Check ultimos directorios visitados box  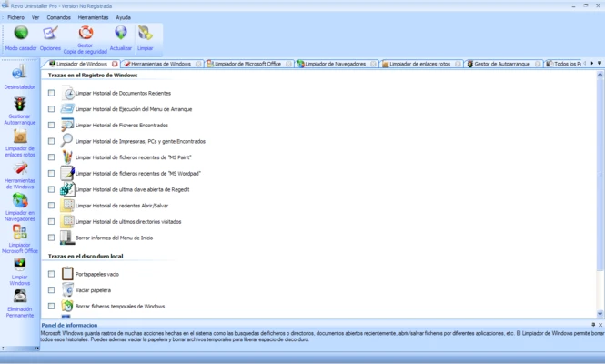pos(51,221)
